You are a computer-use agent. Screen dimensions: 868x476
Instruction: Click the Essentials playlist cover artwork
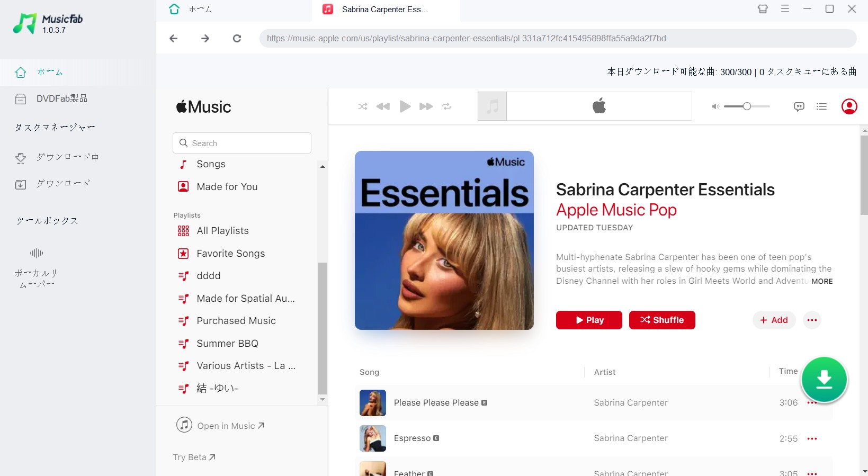coord(444,240)
